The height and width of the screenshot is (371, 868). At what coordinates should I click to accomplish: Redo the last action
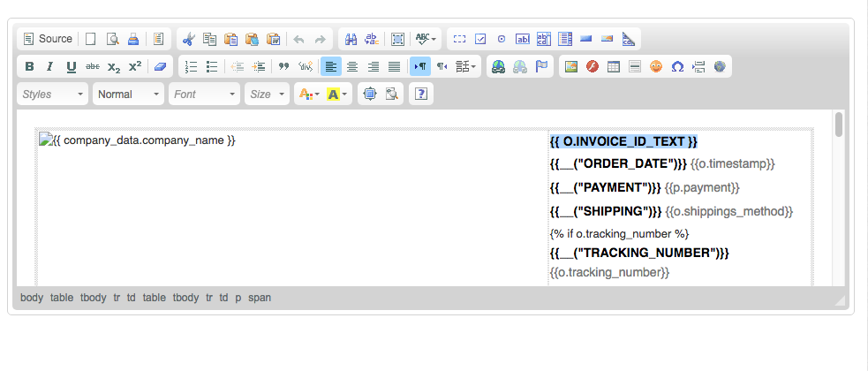tap(320, 39)
